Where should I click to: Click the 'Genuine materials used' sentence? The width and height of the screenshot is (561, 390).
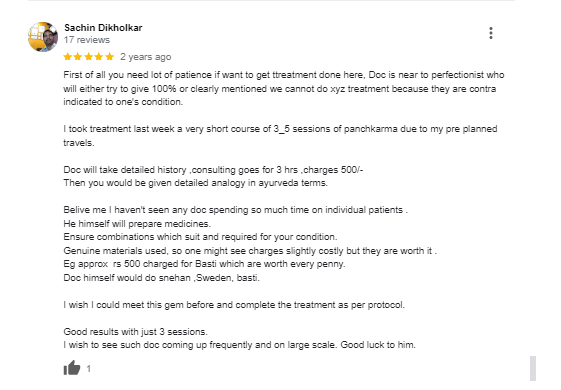(x=250, y=250)
